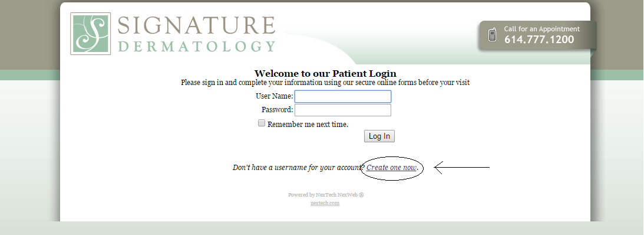Click the Password label
644x235 pixels.
point(278,110)
